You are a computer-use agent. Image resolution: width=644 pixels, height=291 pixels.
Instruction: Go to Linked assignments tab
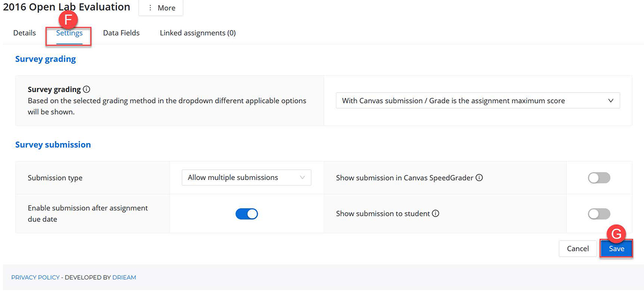[197, 33]
